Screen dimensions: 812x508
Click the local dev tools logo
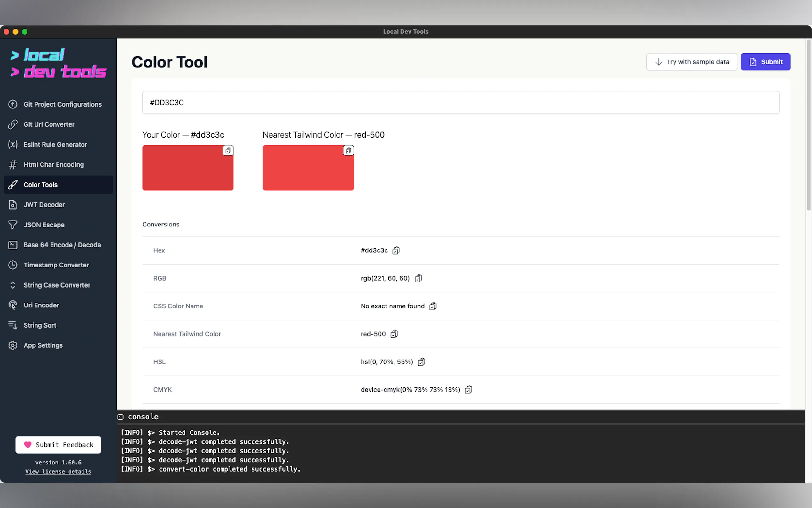click(59, 64)
